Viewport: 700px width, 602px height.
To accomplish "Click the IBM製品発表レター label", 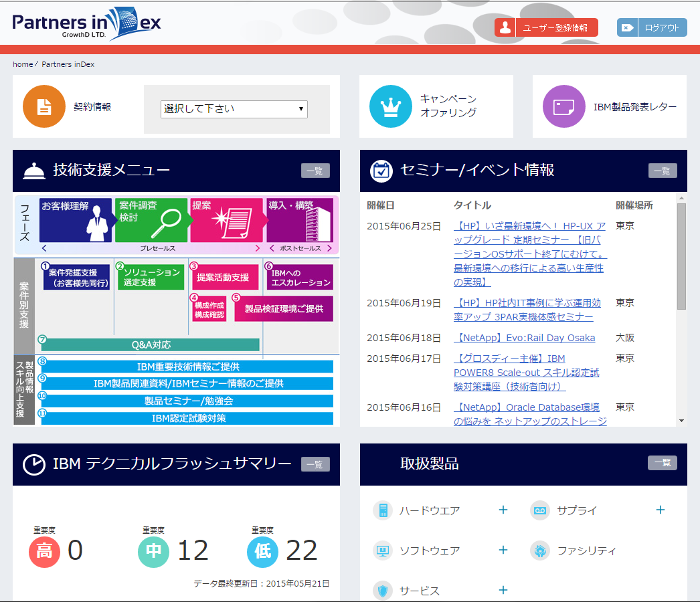I will click(x=635, y=106).
